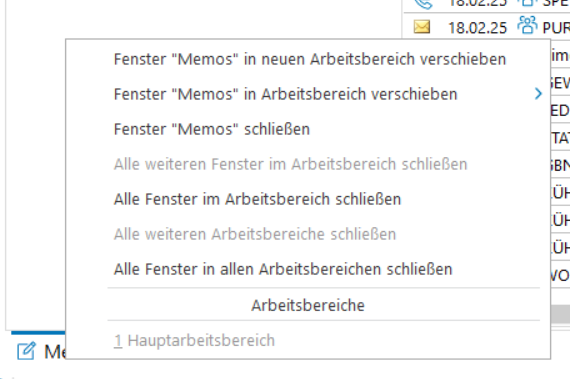Choose 'Fenster "Memos" in neuen Arbeitsbereich verschieben'
The width and height of the screenshot is (570, 379).
pyautogui.click(x=310, y=59)
